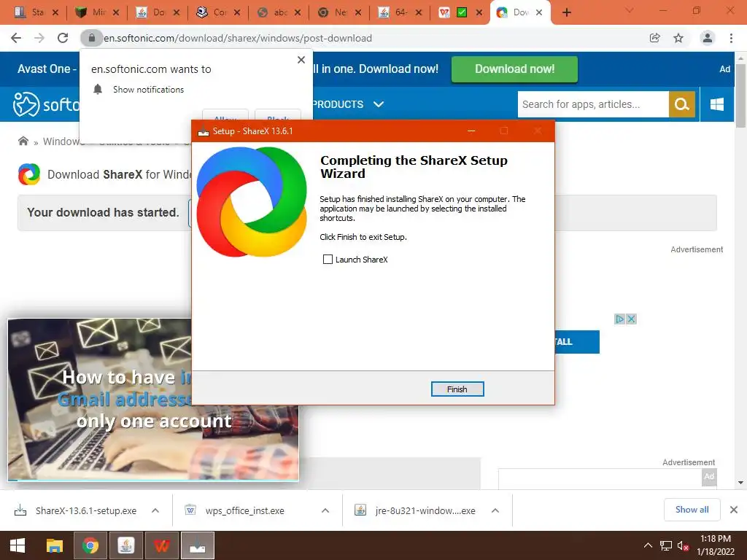
Task: Click the browser forward arrow
Action: [39, 38]
